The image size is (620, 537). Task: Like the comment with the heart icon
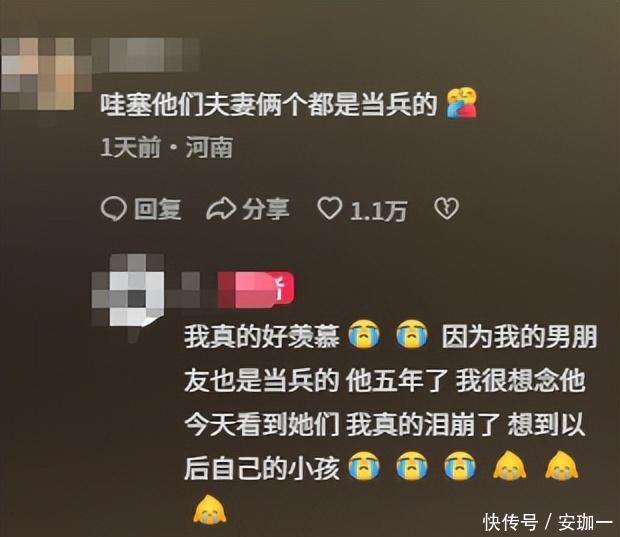[330, 208]
